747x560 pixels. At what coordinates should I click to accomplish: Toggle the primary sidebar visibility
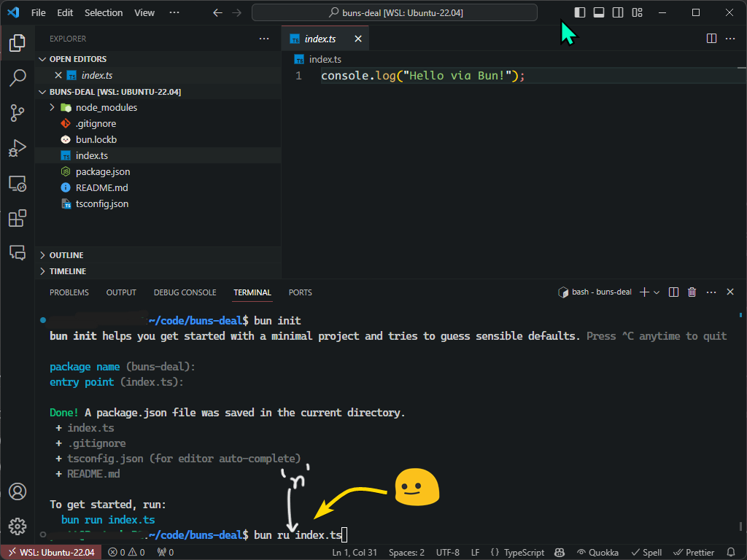pos(580,12)
